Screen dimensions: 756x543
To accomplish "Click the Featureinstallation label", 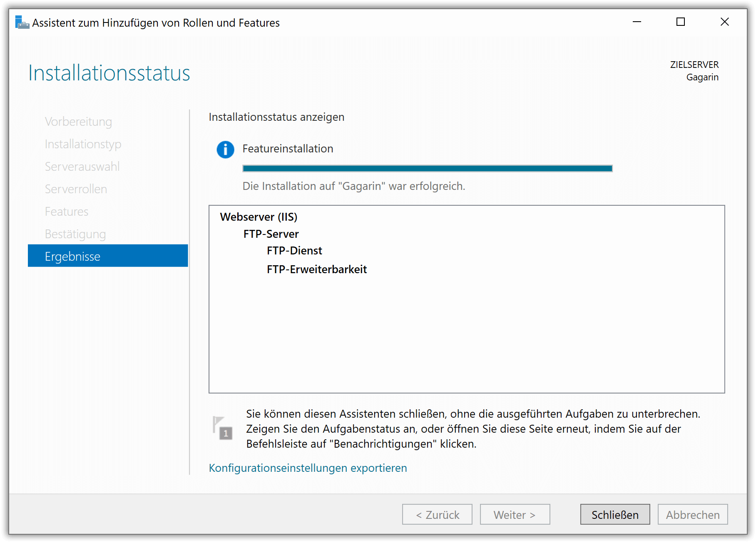I will pyautogui.click(x=288, y=149).
